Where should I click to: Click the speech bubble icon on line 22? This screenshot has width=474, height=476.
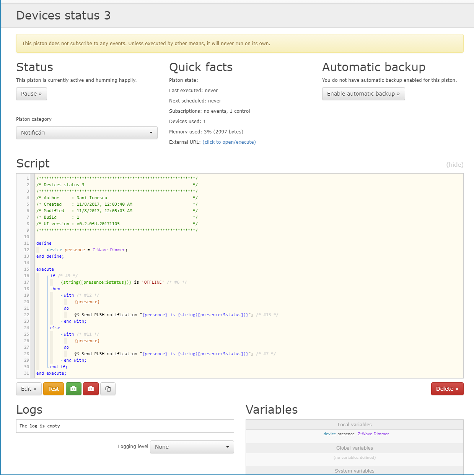coord(77,315)
